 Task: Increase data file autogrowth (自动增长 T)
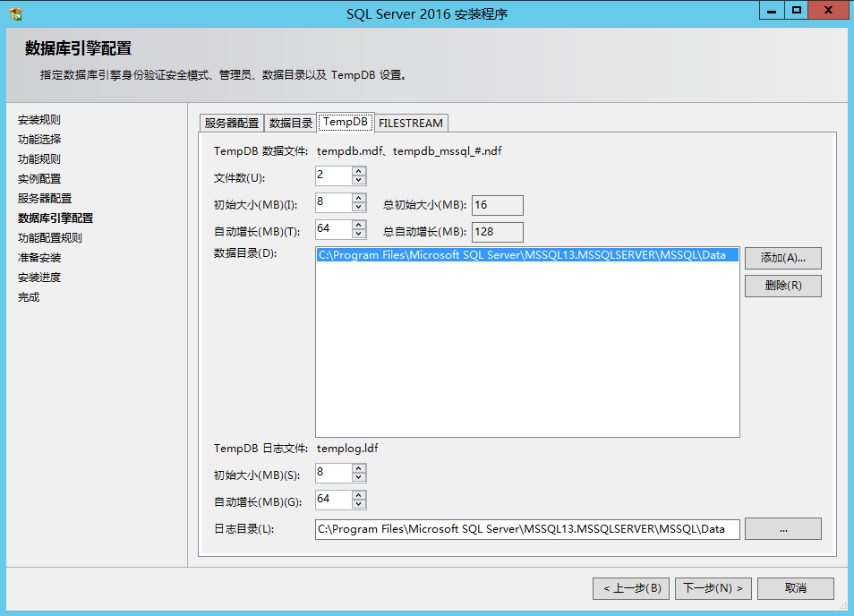click(x=358, y=225)
